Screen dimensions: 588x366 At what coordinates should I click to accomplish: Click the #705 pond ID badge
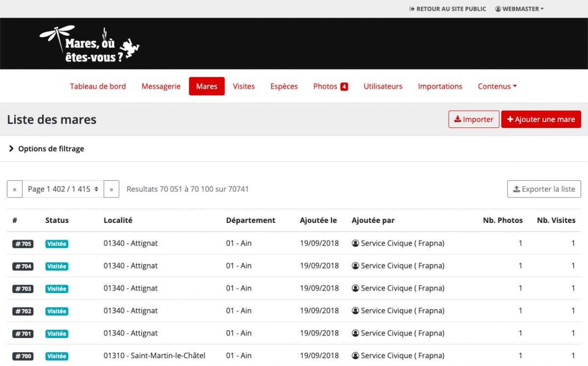coord(23,244)
